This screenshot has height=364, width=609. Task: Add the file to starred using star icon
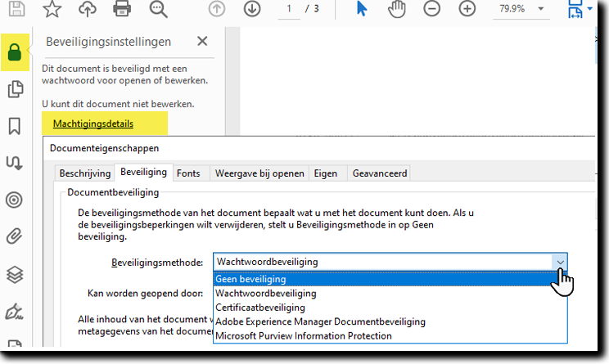52,8
